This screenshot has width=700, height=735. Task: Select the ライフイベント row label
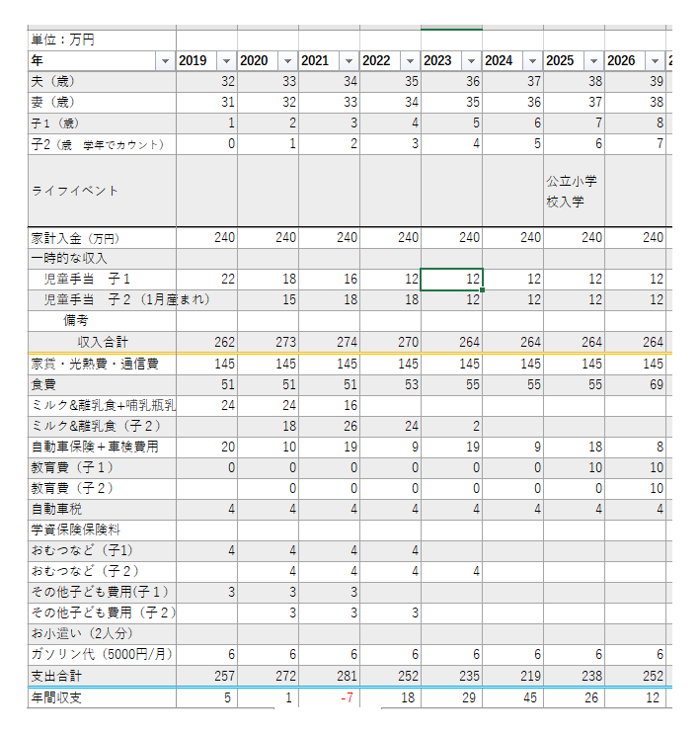coord(102,191)
